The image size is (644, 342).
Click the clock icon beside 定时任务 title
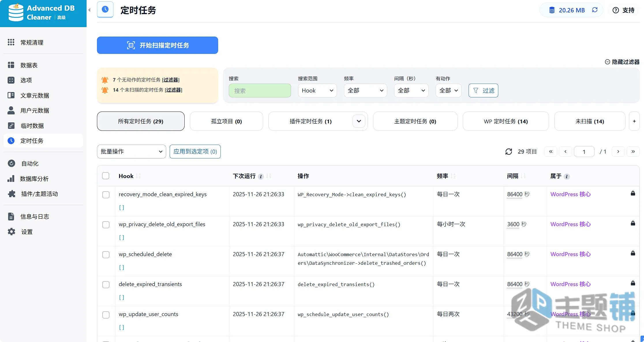(105, 10)
